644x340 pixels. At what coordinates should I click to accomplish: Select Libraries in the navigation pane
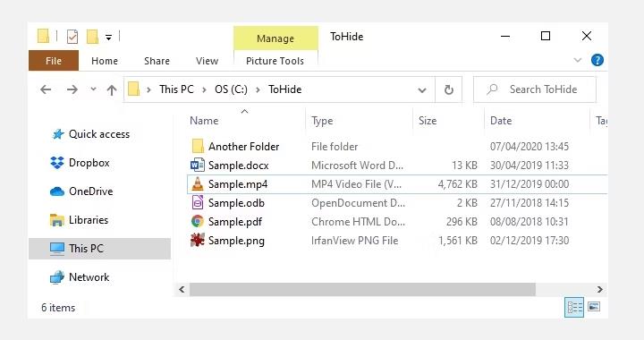click(x=89, y=220)
